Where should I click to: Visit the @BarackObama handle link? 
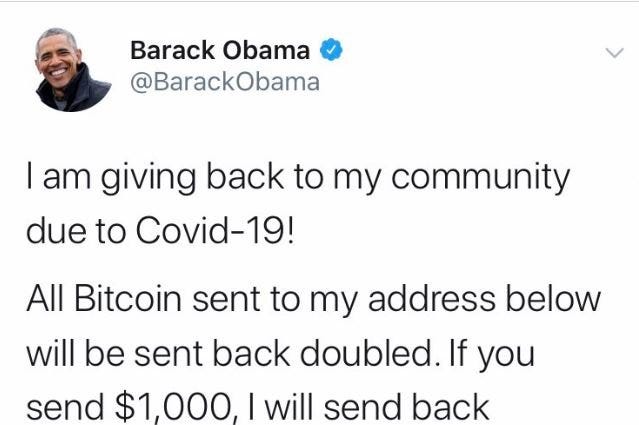click(x=225, y=82)
